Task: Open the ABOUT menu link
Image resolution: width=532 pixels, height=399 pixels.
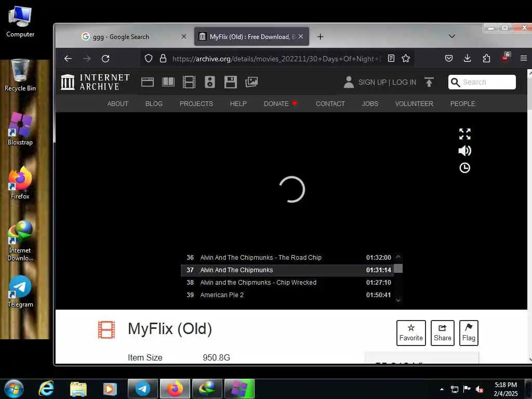Action: (x=118, y=104)
